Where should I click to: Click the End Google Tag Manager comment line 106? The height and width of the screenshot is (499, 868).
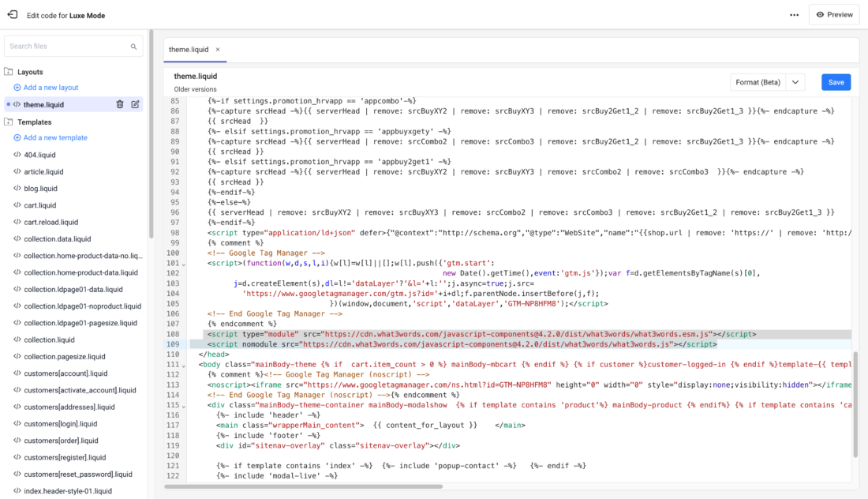[x=275, y=313]
